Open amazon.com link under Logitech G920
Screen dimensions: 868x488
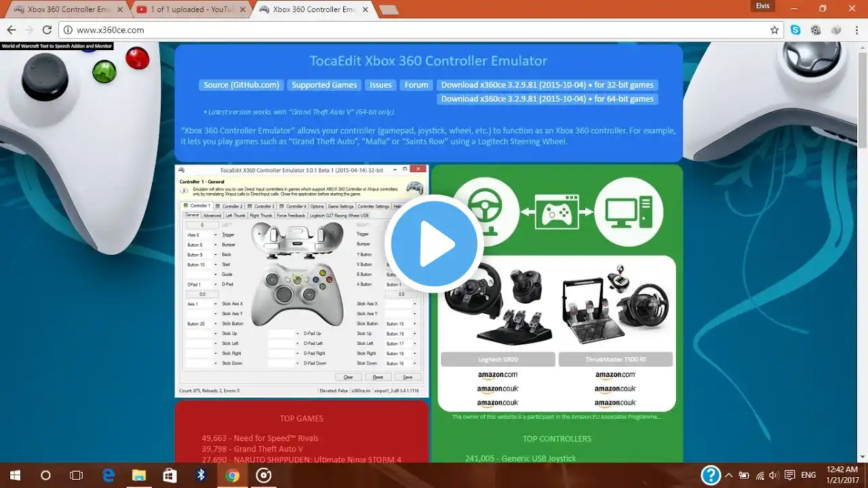pyautogui.click(x=498, y=375)
